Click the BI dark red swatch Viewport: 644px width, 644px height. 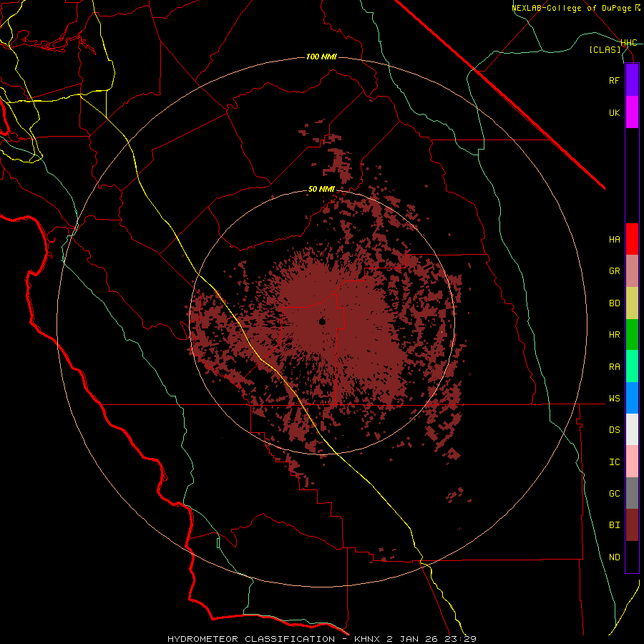click(632, 525)
